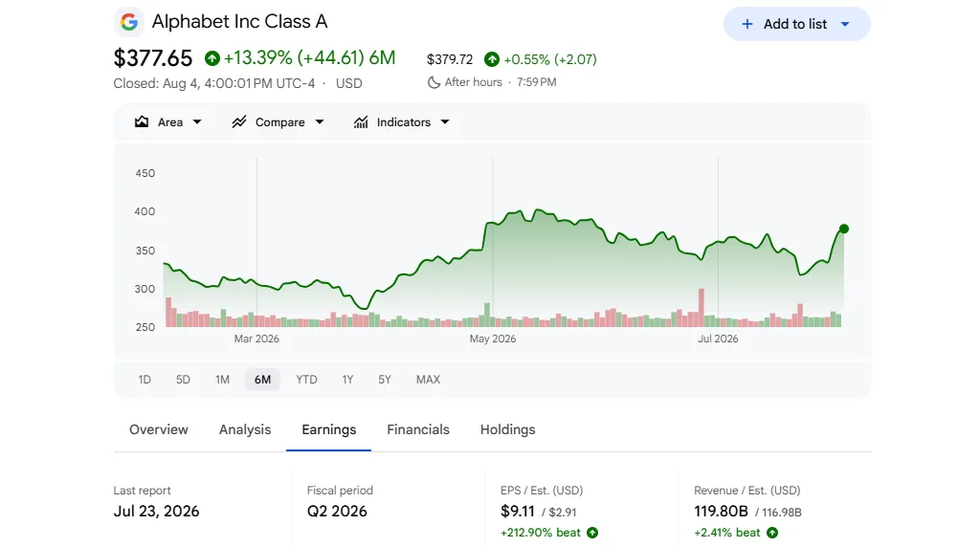Click the 116.98B revenue estimate

(782, 513)
